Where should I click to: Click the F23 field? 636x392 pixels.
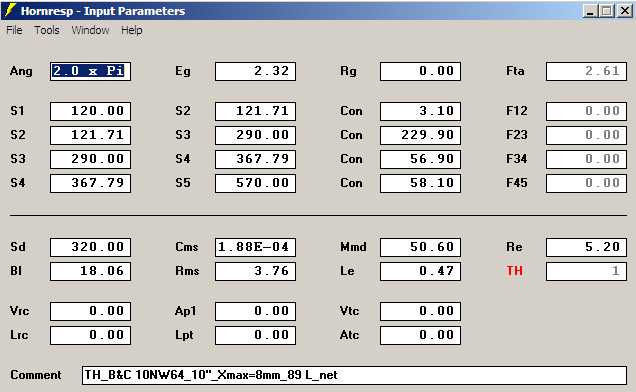pyautogui.click(x=586, y=135)
